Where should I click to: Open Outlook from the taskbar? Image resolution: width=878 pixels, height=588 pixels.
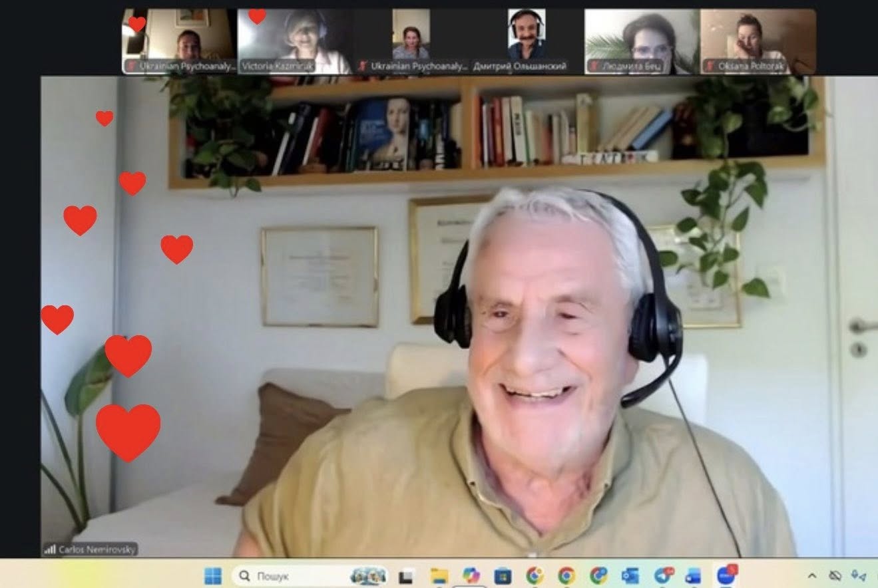pyautogui.click(x=630, y=576)
